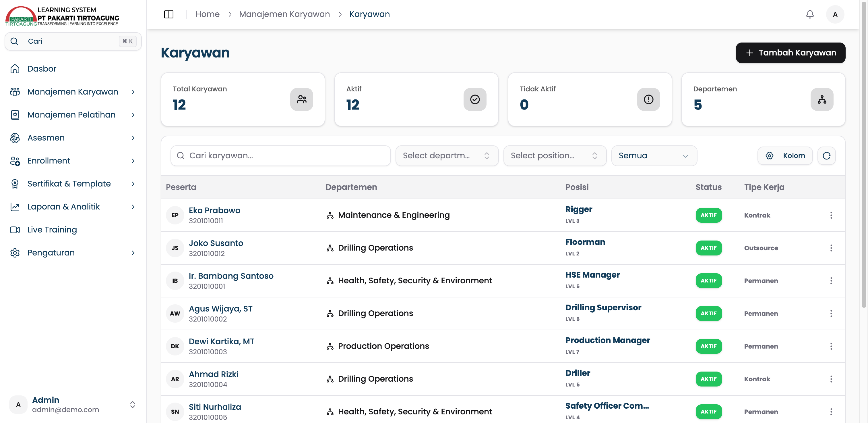Image resolution: width=868 pixels, height=423 pixels.
Task: Select Enrollment menu label
Action: tap(49, 161)
